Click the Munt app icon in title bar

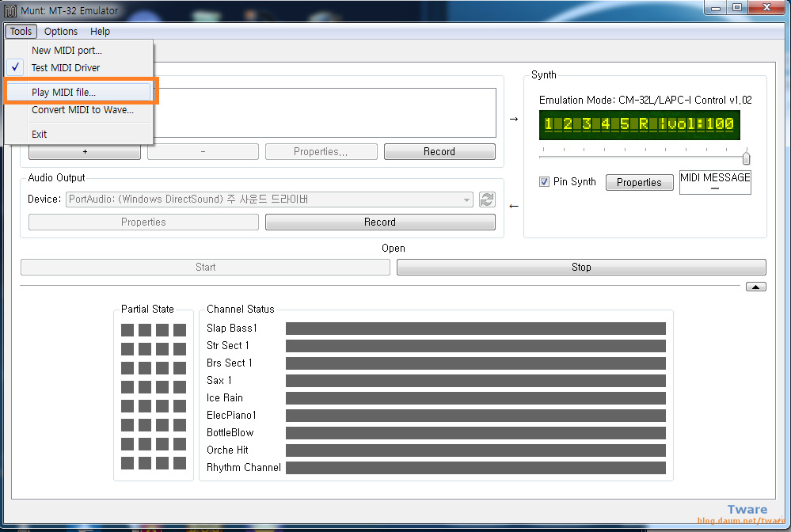tap(10, 10)
